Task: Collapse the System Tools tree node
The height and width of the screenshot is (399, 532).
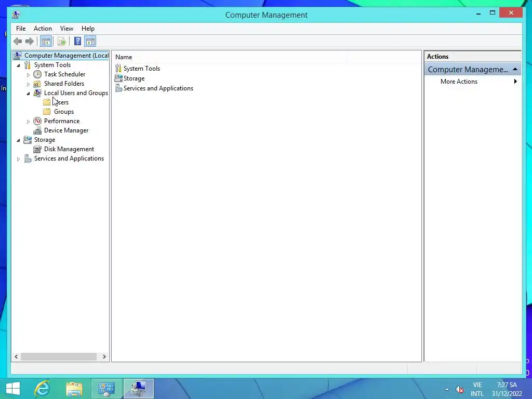Action: tap(18, 65)
